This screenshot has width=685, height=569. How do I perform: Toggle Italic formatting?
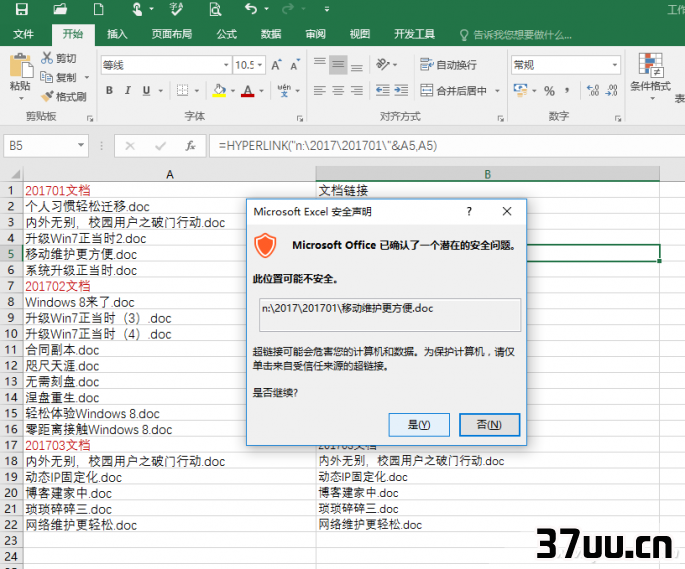128,90
